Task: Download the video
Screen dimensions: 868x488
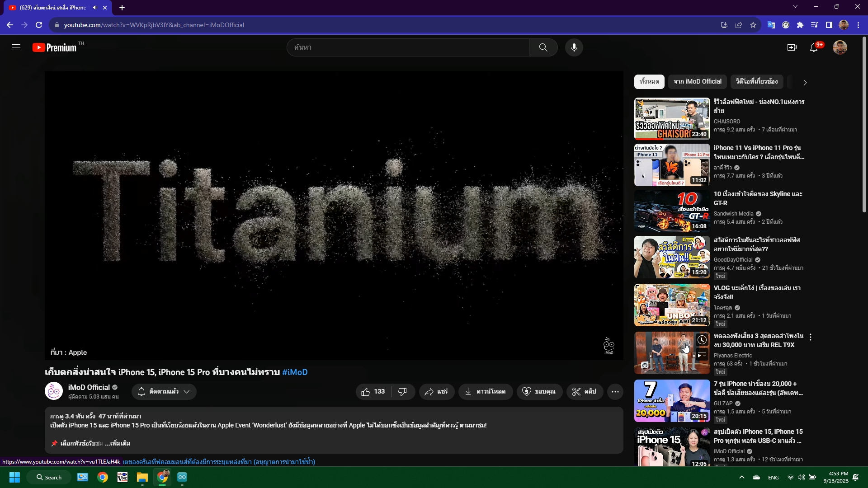Action: click(486, 392)
